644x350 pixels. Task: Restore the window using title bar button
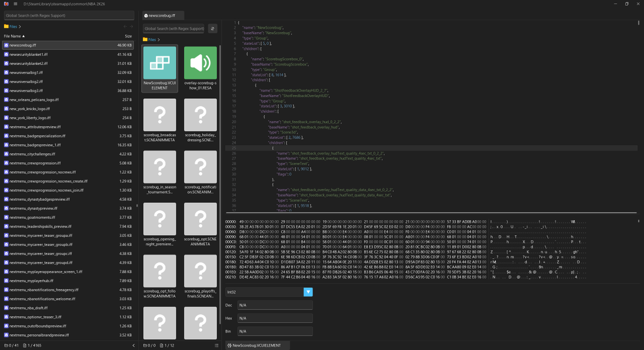click(626, 4)
